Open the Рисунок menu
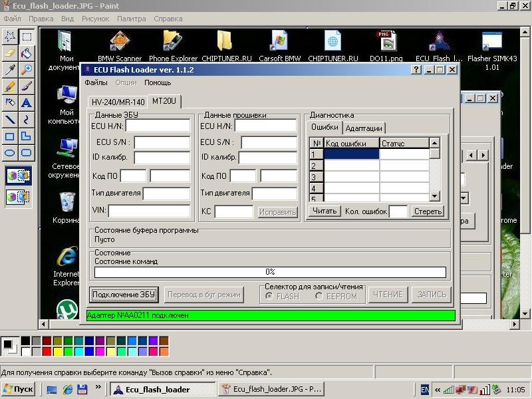Screen dimensions: 532x399 coord(95,19)
